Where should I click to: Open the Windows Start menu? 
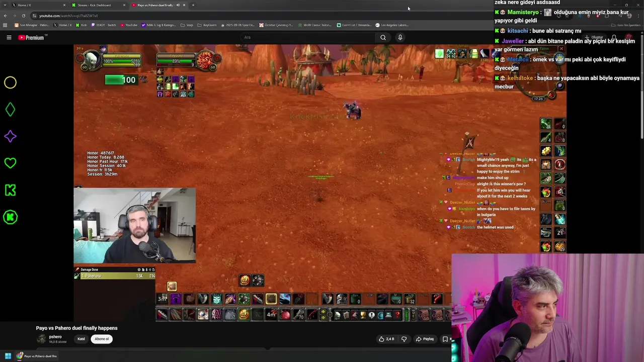pyautogui.click(x=8, y=356)
